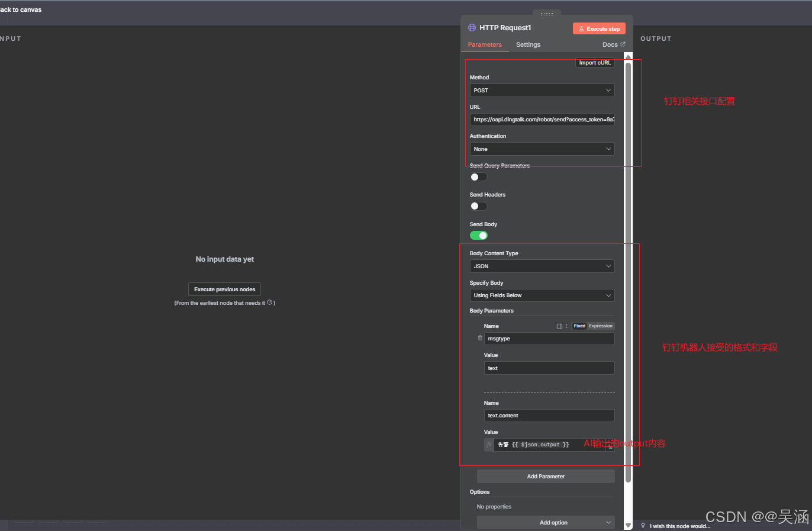Click the OUTPUT panel heading
812x531 pixels.
point(656,38)
